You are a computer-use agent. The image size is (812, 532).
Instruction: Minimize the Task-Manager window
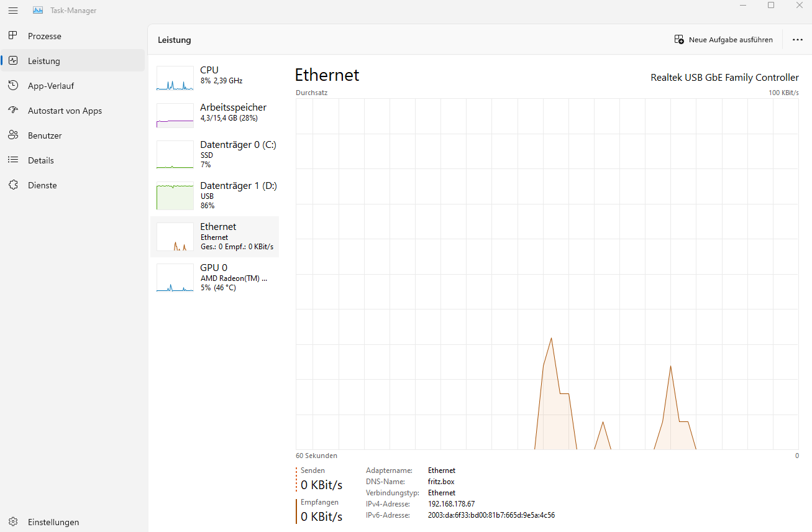click(x=743, y=5)
